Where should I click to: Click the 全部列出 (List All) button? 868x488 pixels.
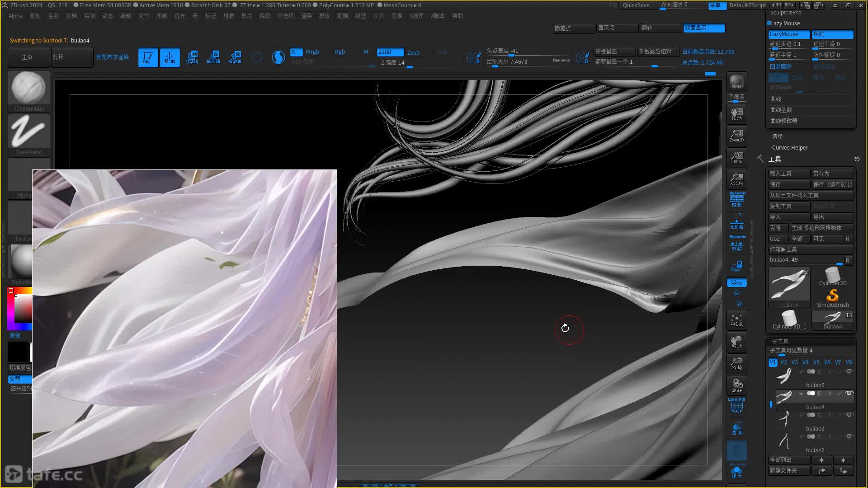point(789,460)
